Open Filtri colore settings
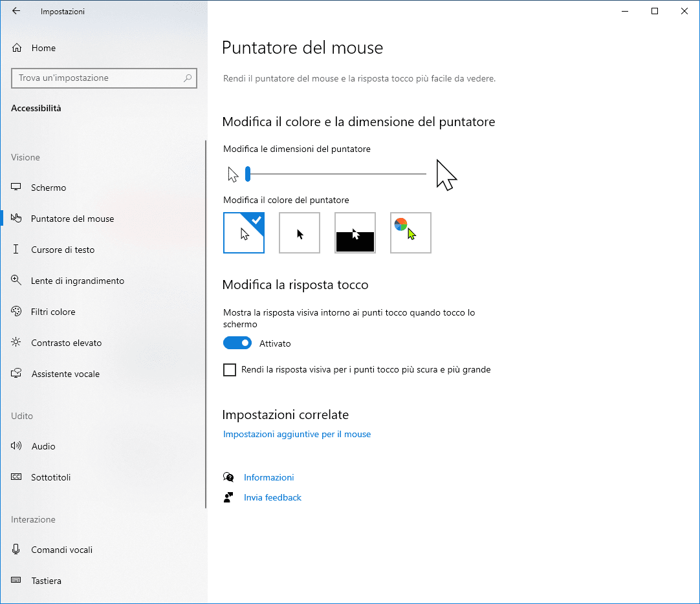The width and height of the screenshot is (700, 604). pos(53,312)
